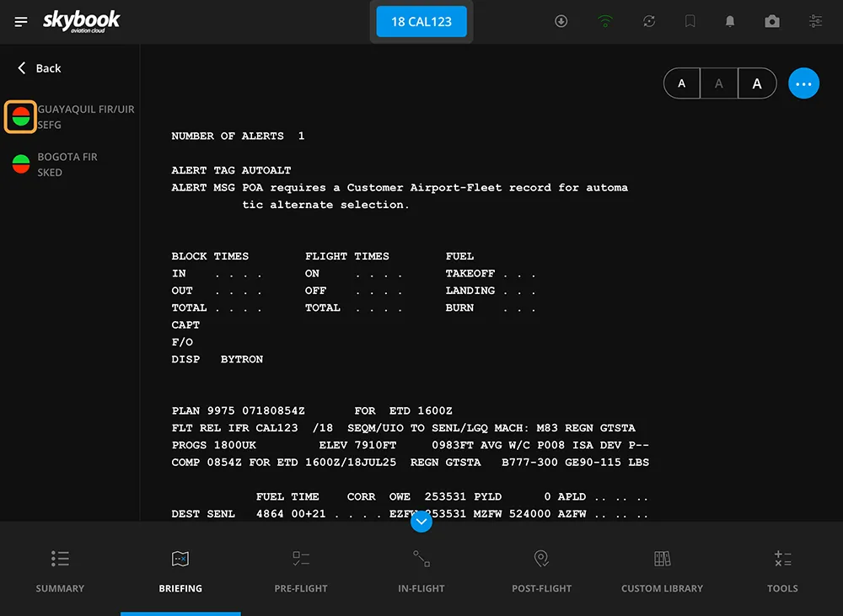Click the "FLIGHT TIMES" heading
Screen dimensions: 843x616
pyautogui.click(x=347, y=256)
